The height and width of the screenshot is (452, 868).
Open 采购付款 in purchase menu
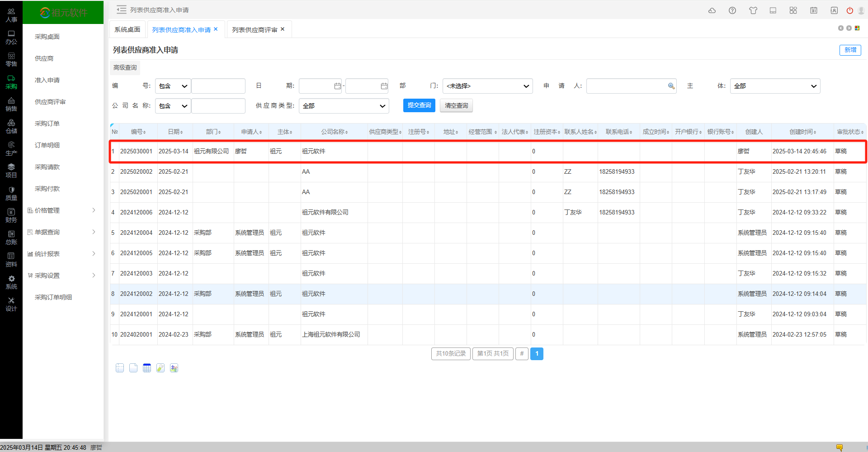coord(47,189)
